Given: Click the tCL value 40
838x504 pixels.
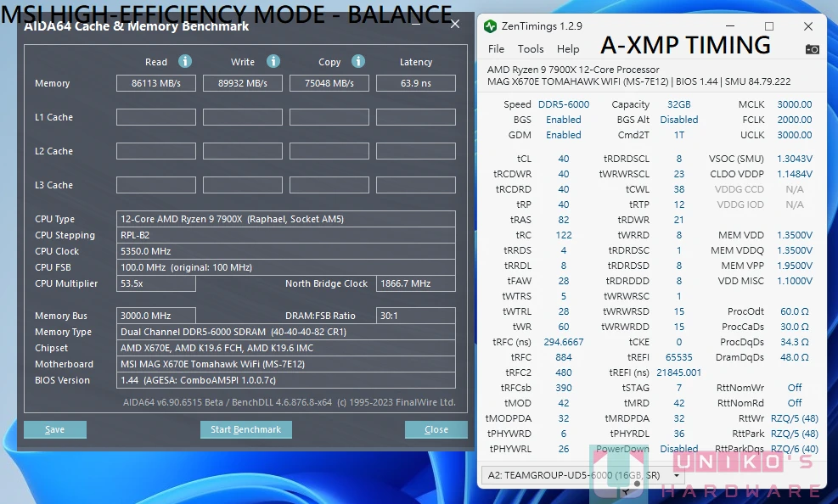Looking at the screenshot, I should [563, 159].
